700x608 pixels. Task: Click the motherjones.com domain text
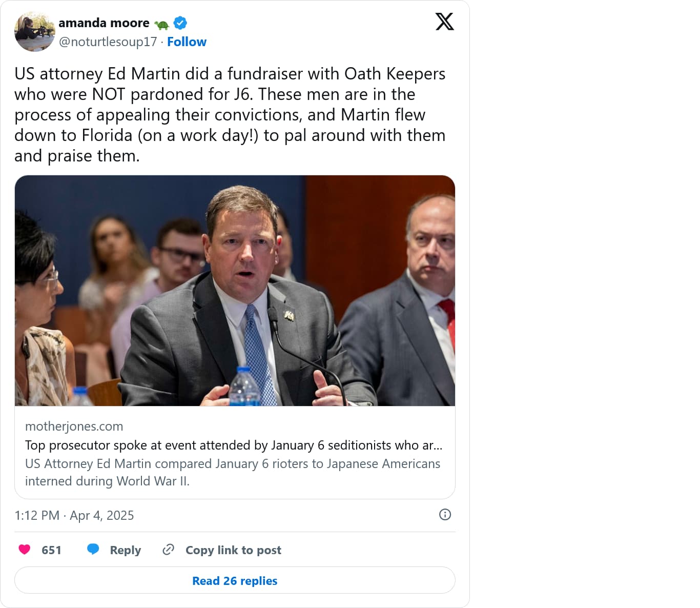74,427
